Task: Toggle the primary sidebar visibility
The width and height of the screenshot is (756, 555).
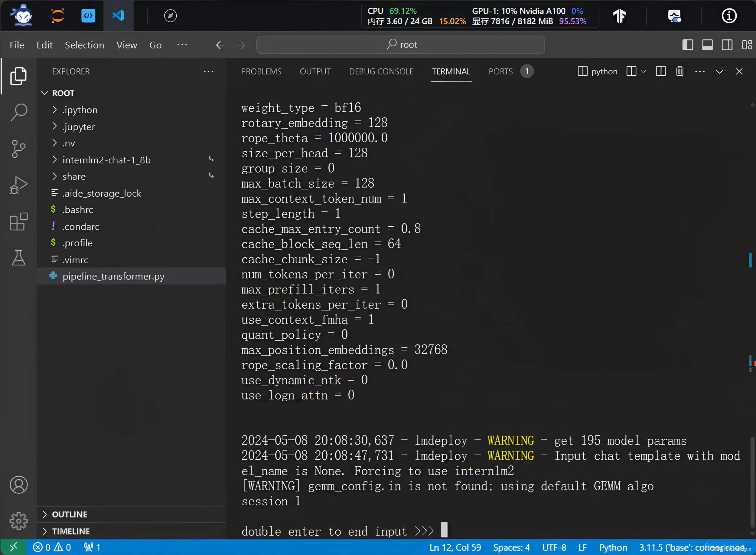Action: tap(688, 44)
